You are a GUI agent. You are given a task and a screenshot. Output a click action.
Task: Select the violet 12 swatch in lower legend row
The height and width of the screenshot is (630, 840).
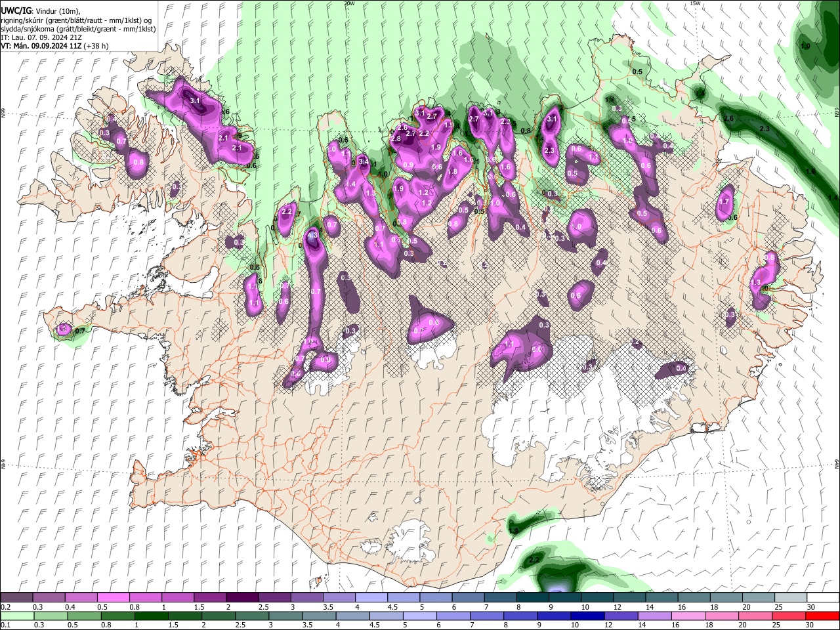(x=621, y=616)
